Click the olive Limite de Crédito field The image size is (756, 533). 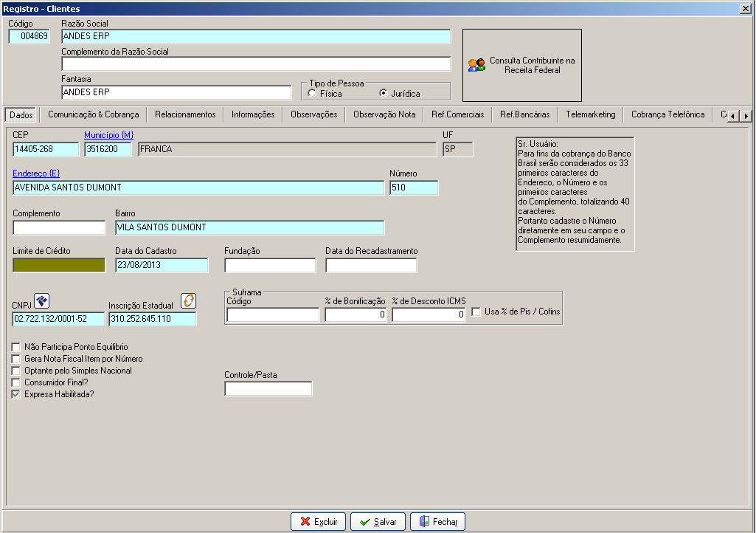59,265
